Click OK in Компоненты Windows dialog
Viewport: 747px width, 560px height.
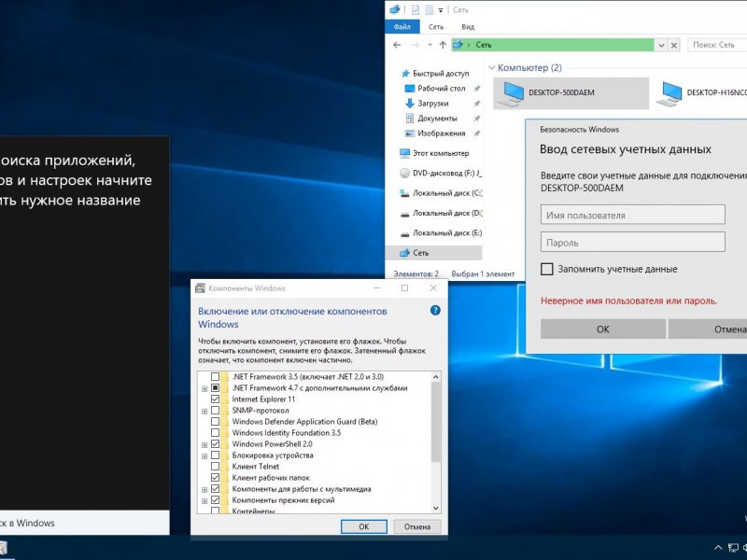(x=364, y=526)
